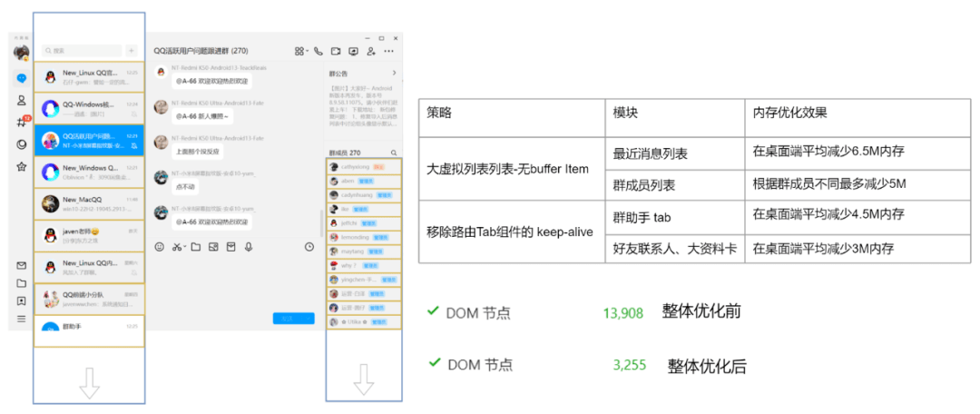Open the Files folder icon in sidebar
This screenshot has width=980, height=414.
(21, 283)
